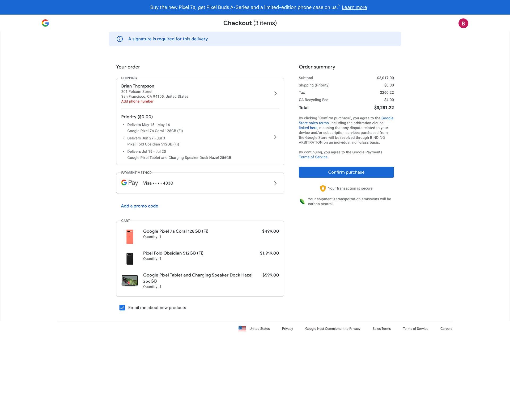
Task: Click the United States flag icon
Action: [x=242, y=329]
